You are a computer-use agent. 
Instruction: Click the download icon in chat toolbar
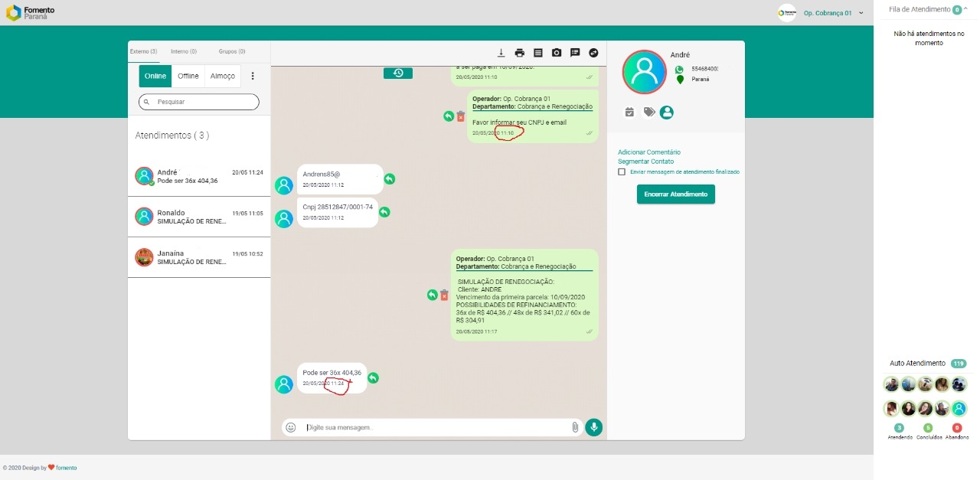point(501,53)
